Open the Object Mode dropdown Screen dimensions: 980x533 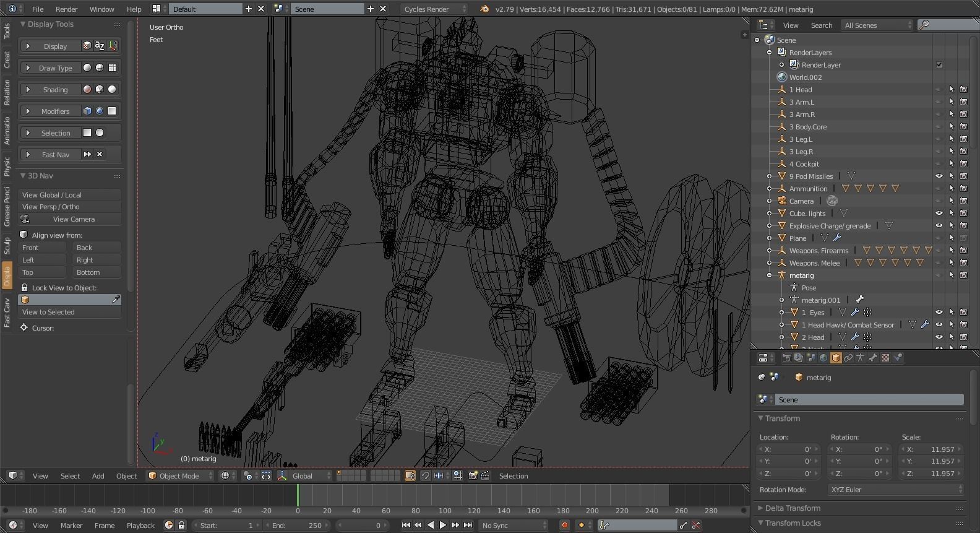pos(179,475)
